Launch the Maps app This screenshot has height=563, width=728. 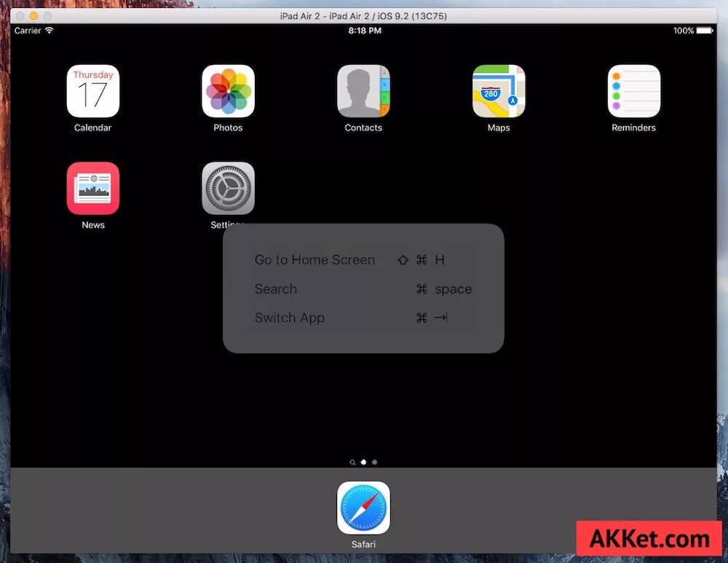(499, 91)
